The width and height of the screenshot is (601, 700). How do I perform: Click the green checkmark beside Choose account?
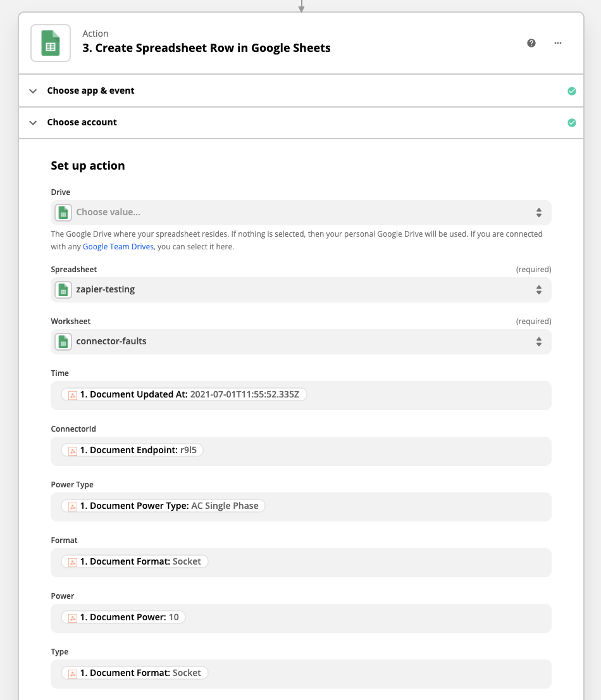pyautogui.click(x=572, y=123)
